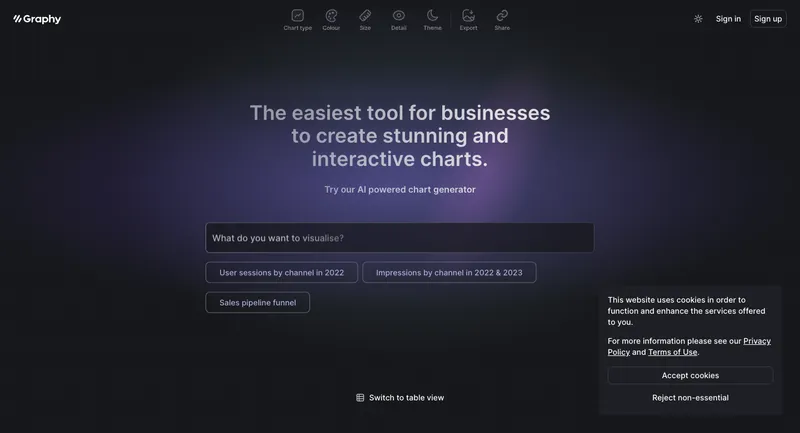
Task: Open the Theme moon tool
Action: point(432,16)
